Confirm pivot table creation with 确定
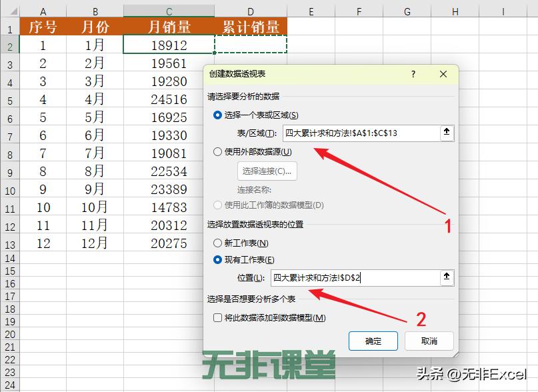 click(373, 341)
